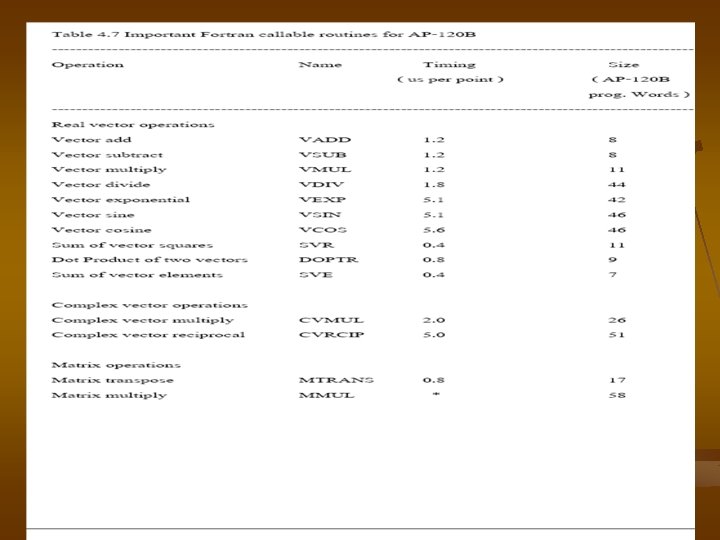The image size is (720, 540).
Task: Click the 'Matrix transpose' row label
Action: tap(113, 381)
